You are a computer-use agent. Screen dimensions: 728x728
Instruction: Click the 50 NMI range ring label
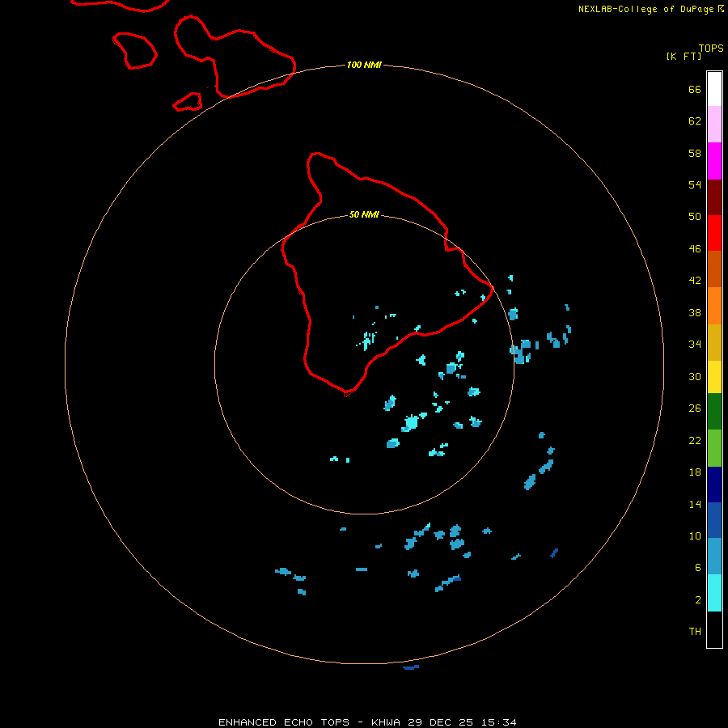(x=364, y=214)
